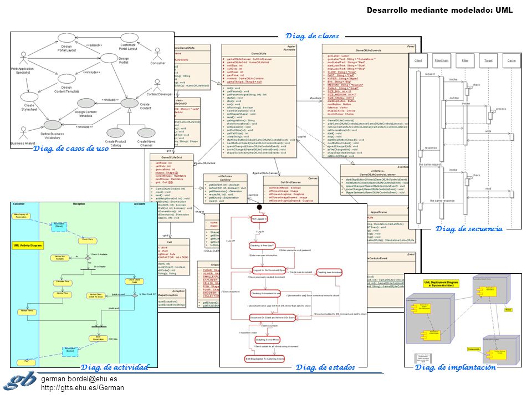Click the <<extend>> label in use case diagram
Screen dimensions: 532x399
coord(94,45)
